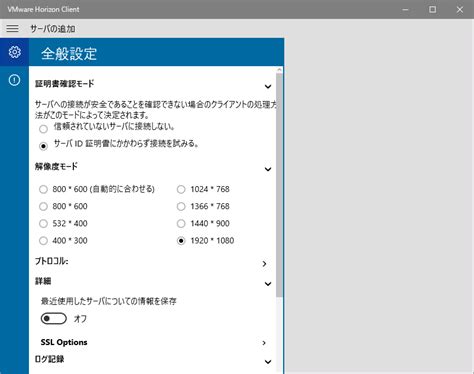The width and height of the screenshot is (474, 374).
Task: Collapse the 解像度モード section chevron
Action: click(268, 169)
